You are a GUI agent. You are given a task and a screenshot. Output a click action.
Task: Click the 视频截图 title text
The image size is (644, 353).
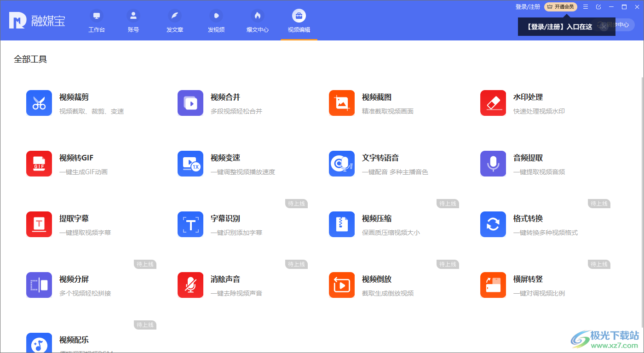[x=377, y=97]
